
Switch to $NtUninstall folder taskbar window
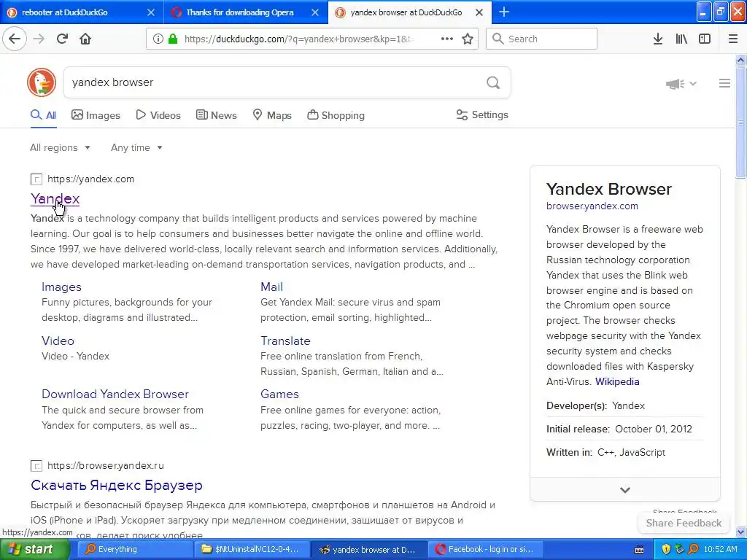(x=252, y=549)
